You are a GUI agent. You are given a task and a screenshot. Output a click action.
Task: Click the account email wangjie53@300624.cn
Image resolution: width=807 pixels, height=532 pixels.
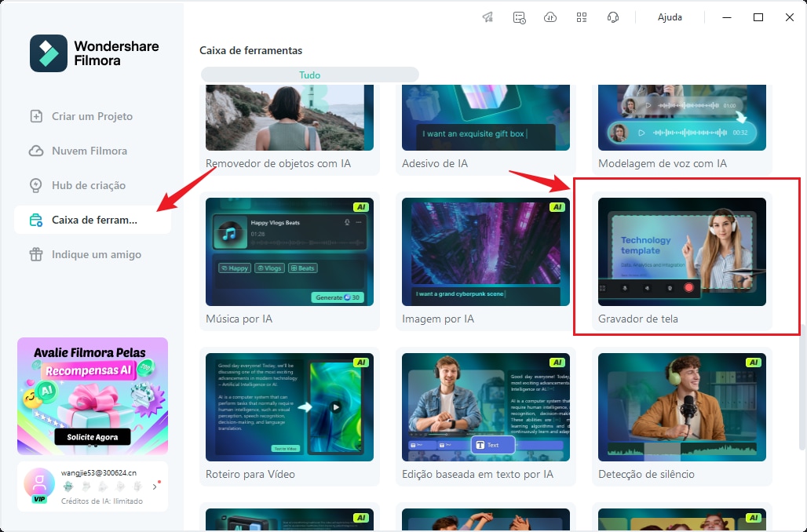[99, 473]
